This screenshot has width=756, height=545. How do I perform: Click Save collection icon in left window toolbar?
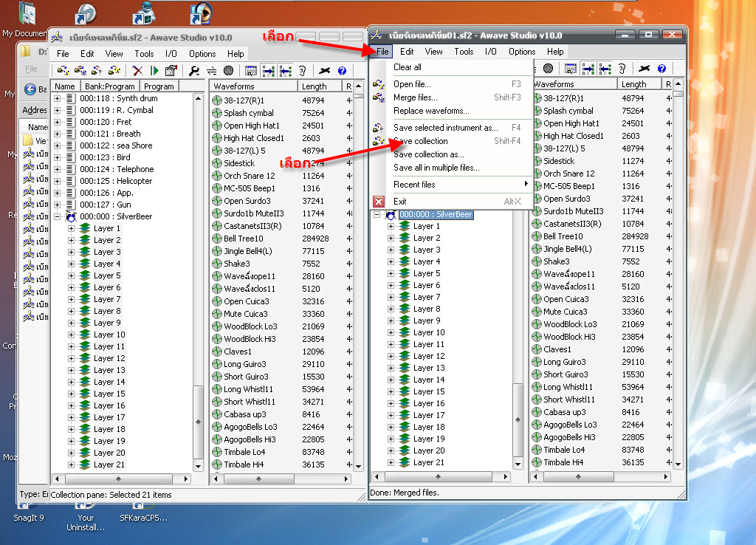click(114, 70)
